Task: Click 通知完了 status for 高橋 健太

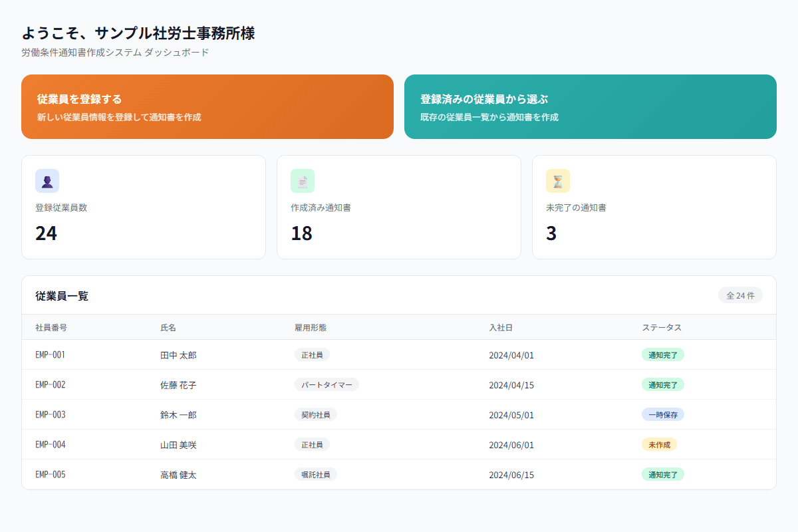Action: [x=663, y=475]
